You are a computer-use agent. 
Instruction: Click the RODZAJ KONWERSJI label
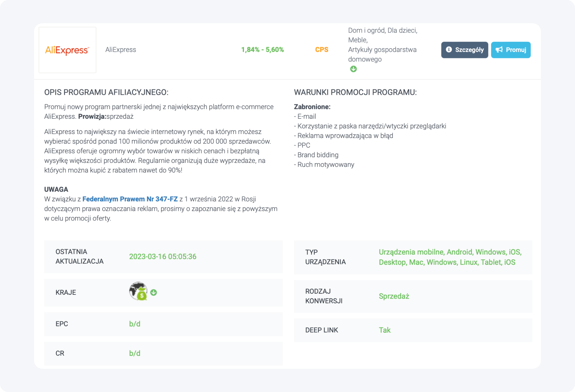(324, 296)
